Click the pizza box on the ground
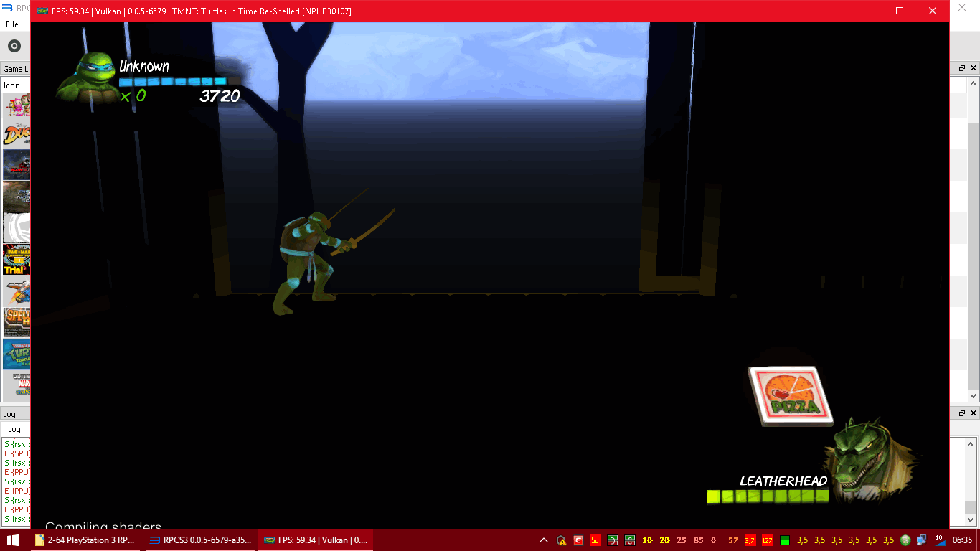The width and height of the screenshot is (980, 551). (x=791, y=395)
